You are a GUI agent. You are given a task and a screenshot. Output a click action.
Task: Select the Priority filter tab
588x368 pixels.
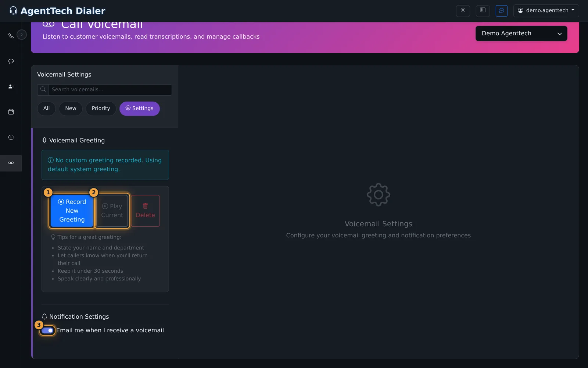click(x=101, y=109)
